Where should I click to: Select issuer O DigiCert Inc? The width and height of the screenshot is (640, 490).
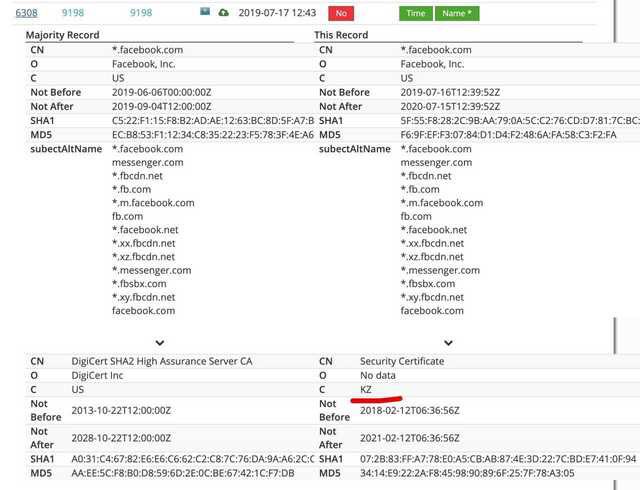(97, 375)
